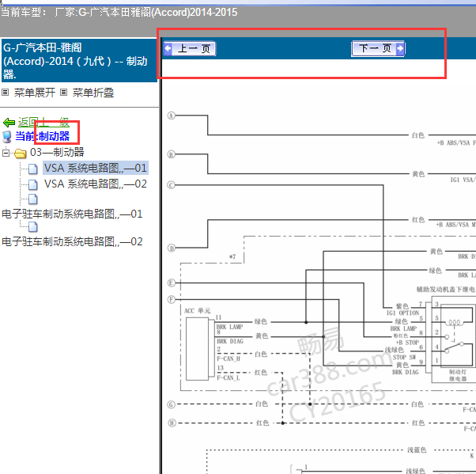Click the F-CAN_L label in diagram
476x474 pixels.
(x=229, y=377)
